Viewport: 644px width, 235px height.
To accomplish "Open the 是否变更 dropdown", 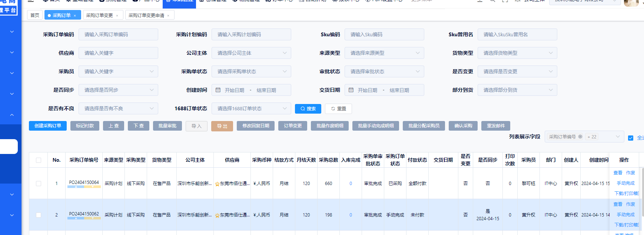I will [x=517, y=71].
